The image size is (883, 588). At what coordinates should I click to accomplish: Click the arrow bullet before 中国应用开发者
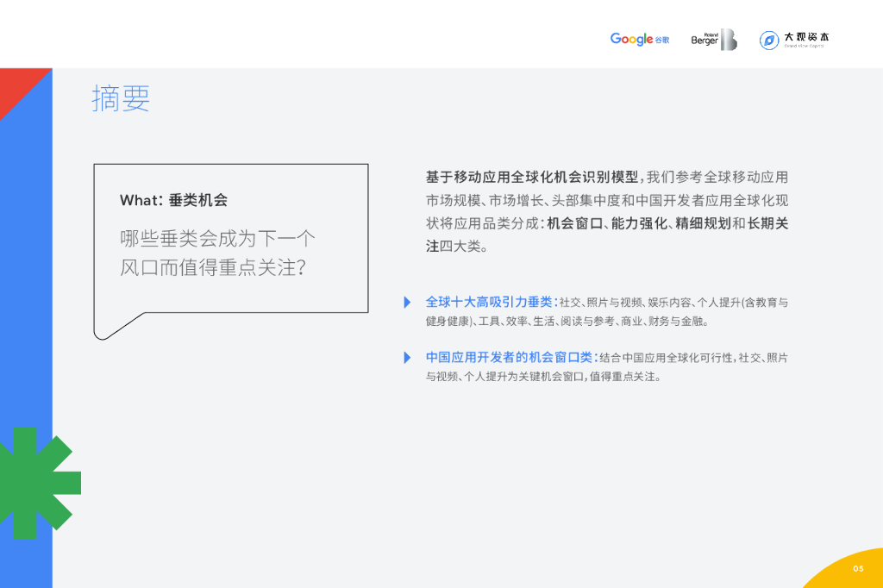(x=407, y=358)
